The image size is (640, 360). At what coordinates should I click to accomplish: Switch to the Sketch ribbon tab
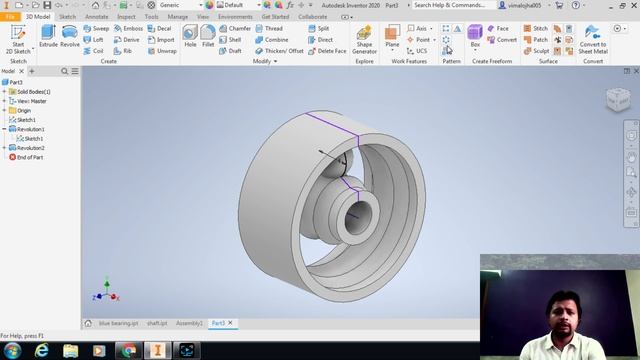click(67, 17)
